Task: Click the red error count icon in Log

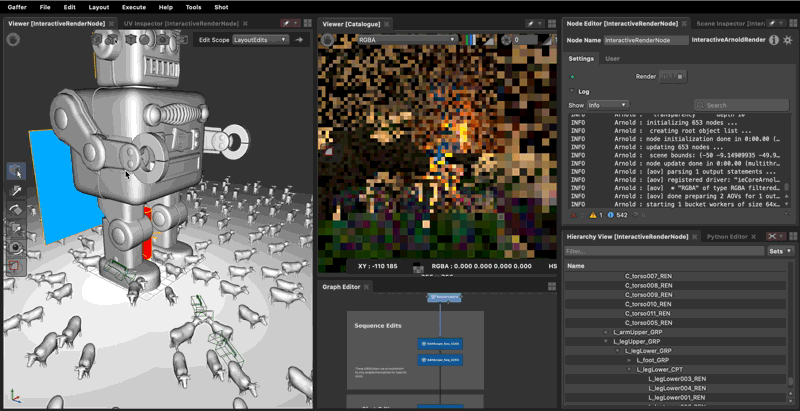Action: 573,215
